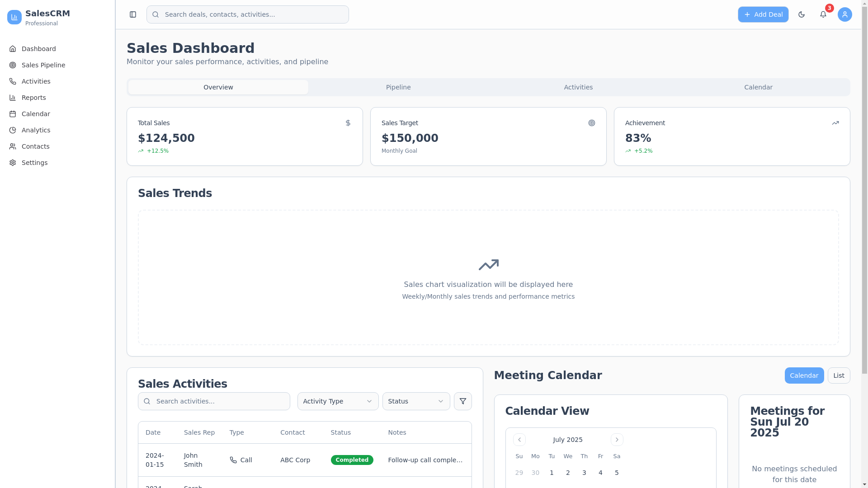The width and height of the screenshot is (868, 488).
Task: Click the Activities phone icon in sidebar
Action: tap(13, 81)
